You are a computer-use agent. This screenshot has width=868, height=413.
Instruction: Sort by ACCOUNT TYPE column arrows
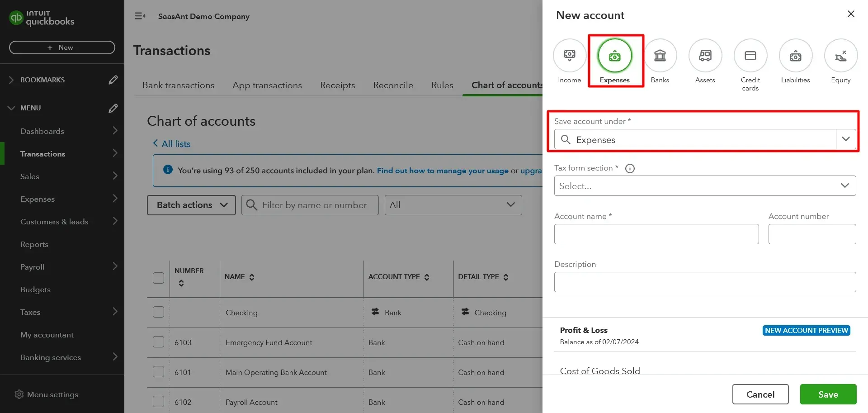click(427, 277)
